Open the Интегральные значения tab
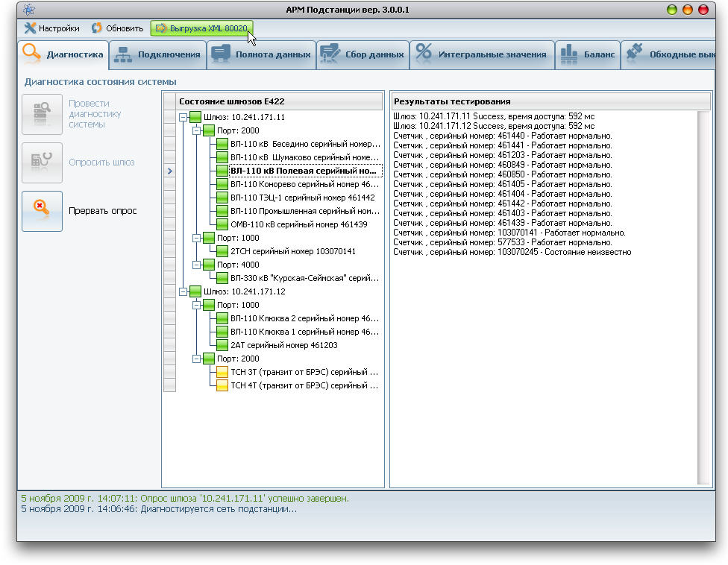The width and height of the screenshot is (728, 565). [x=482, y=54]
